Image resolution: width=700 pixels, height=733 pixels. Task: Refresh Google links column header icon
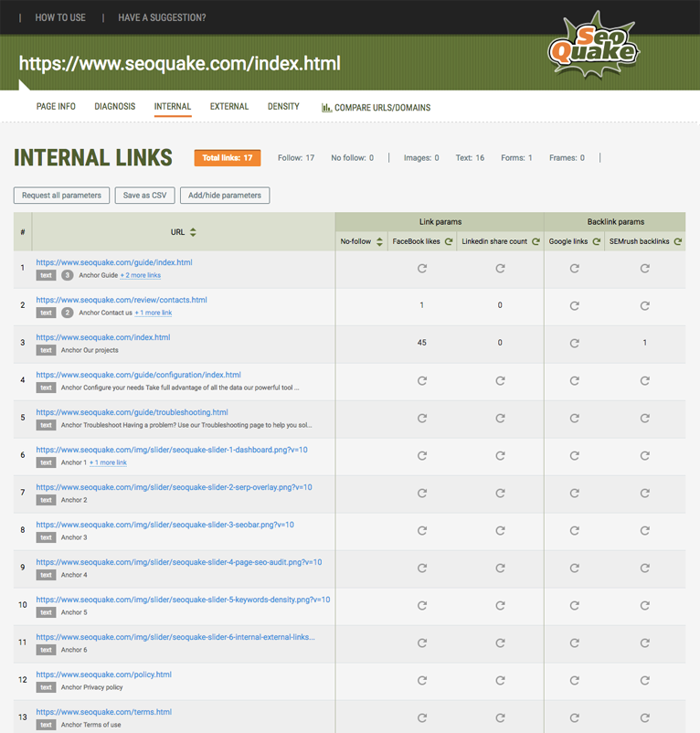596,241
